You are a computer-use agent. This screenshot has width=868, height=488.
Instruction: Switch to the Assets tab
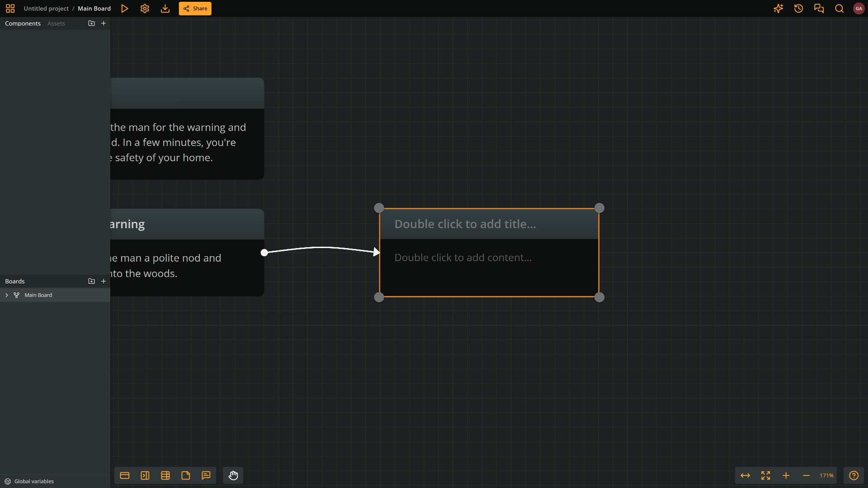coord(56,23)
